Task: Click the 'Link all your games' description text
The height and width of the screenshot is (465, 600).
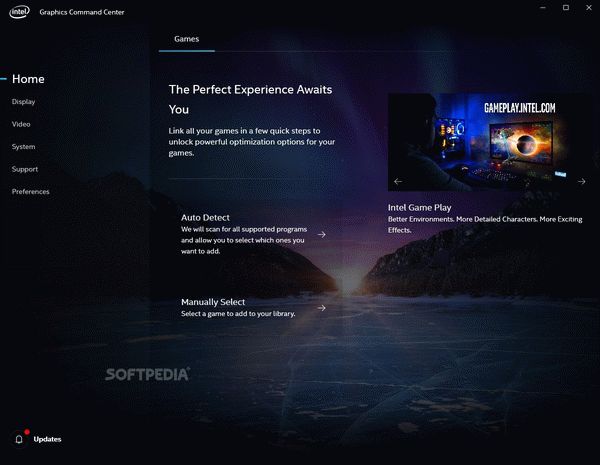Action: (252, 142)
